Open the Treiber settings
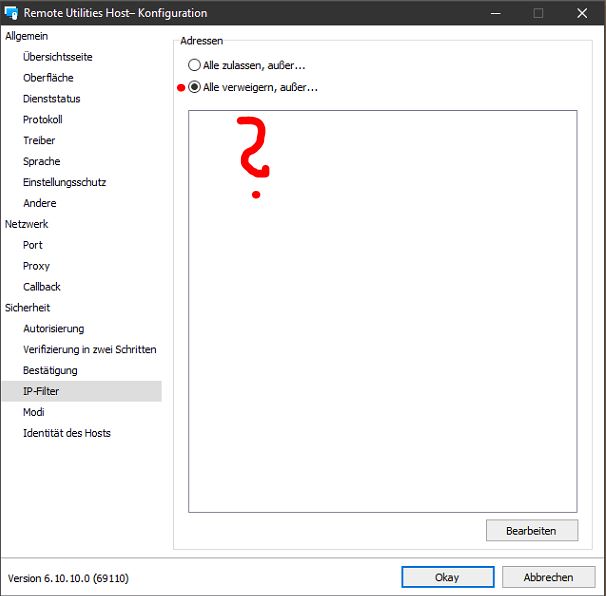Viewport: 606px width, 596px height. click(x=39, y=141)
